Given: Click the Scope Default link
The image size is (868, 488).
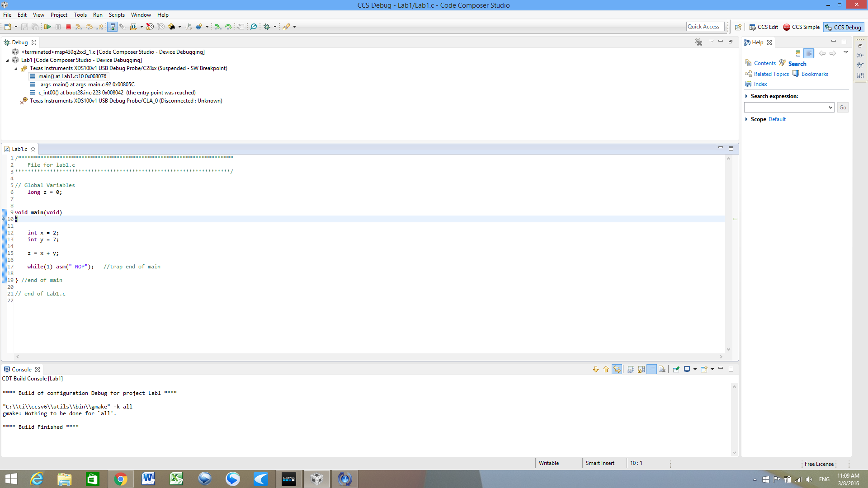Looking at the screenshot, I should coord(777,119).
